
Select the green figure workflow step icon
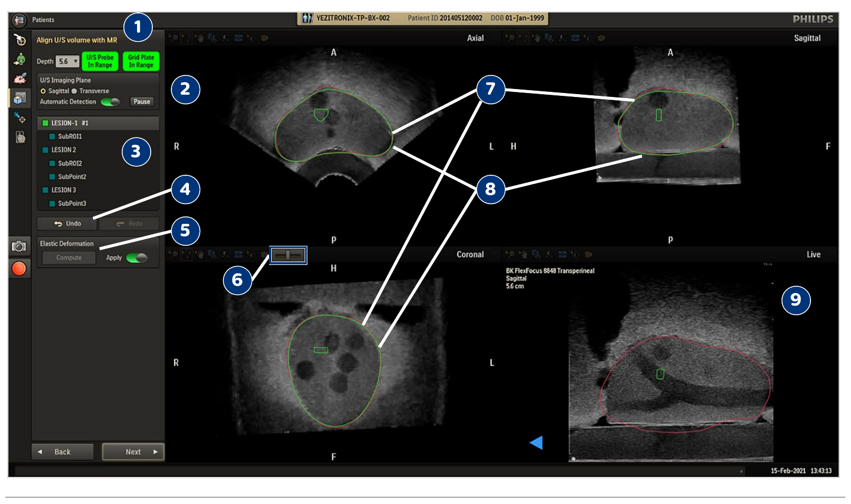[x=20, y=59]
